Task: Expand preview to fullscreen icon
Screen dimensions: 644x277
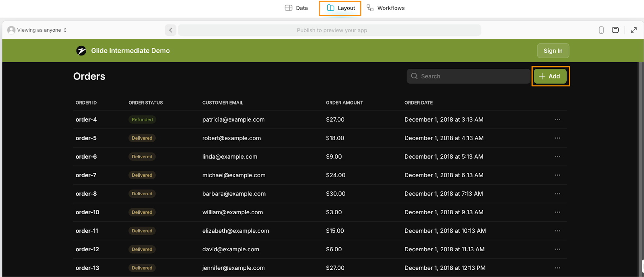Action: (x=634, y=30)
